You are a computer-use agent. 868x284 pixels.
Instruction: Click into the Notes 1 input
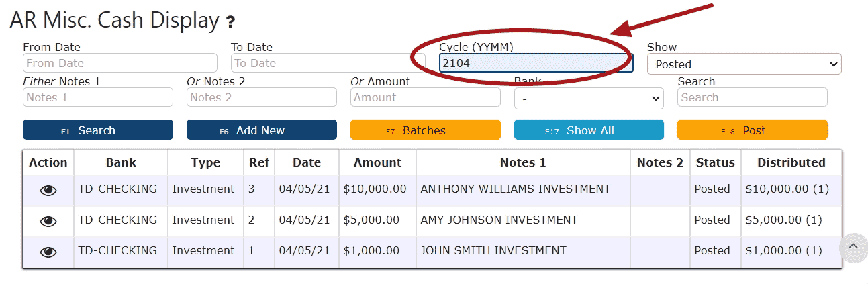coord(98,97)
